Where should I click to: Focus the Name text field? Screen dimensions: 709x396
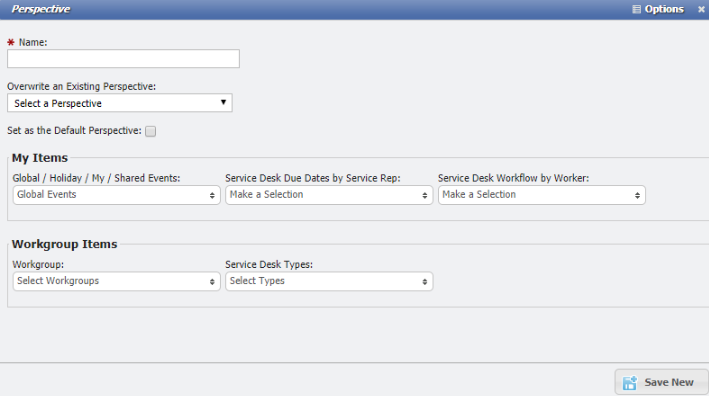(123, 59)
